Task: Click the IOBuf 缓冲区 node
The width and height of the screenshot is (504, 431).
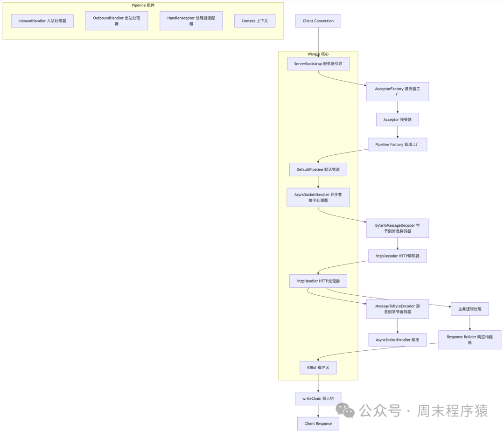Action: pyautogui.click(x=318, y=368)
